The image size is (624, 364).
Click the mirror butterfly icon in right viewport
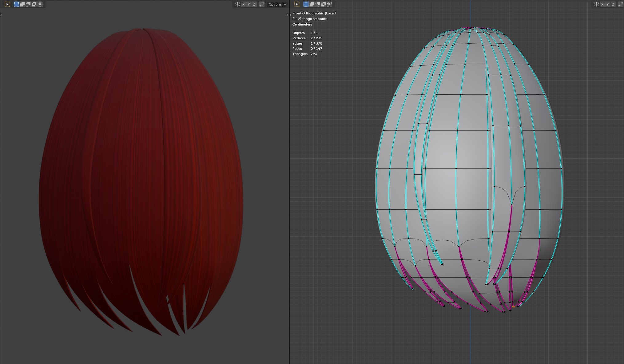click(596, 4)
